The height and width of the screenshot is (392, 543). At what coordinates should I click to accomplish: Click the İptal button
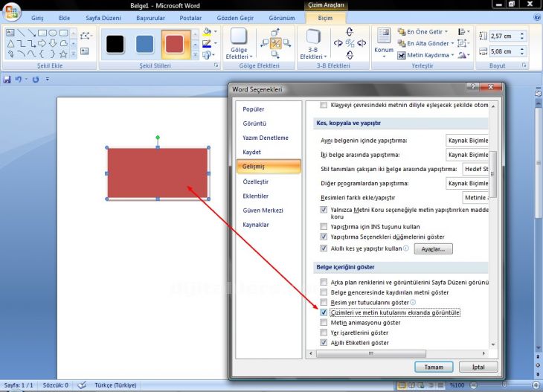pyautogui.click(x=478, y=367)
